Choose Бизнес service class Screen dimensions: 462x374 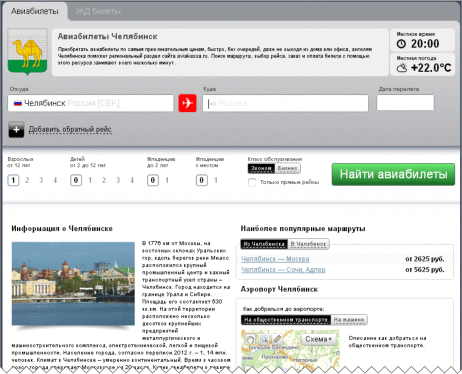[287, 168]
